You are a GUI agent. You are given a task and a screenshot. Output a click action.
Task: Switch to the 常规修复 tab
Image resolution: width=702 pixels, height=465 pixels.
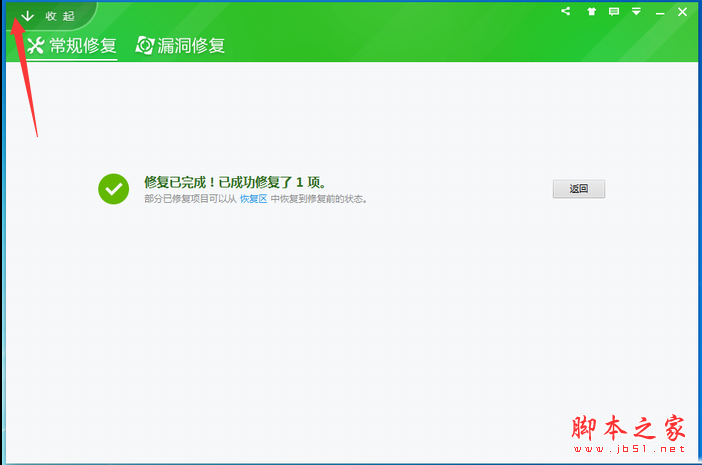[x=72, y=46]
